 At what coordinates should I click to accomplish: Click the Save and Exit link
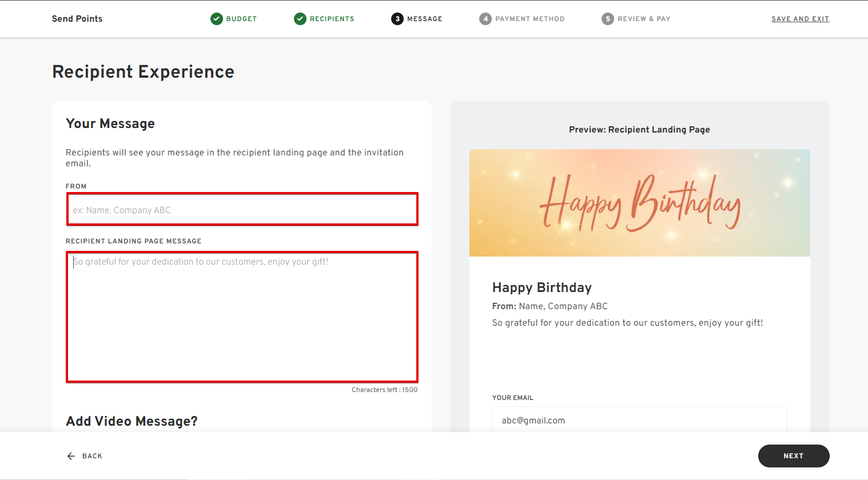pos(800,19)
